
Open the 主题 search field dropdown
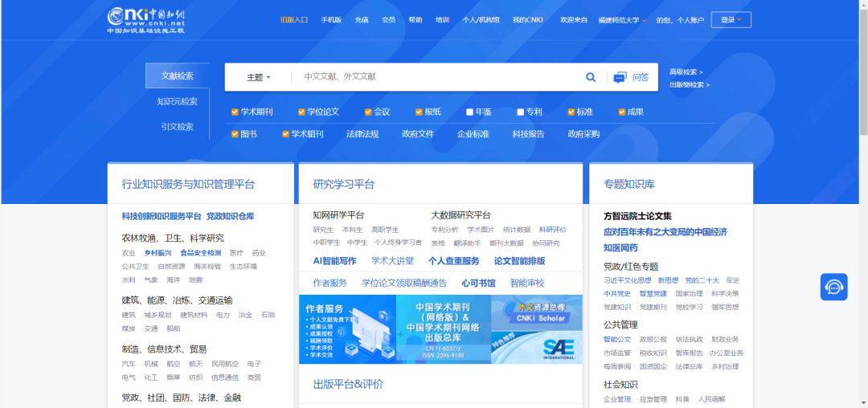pyautogui.click(x=259, y=77)
